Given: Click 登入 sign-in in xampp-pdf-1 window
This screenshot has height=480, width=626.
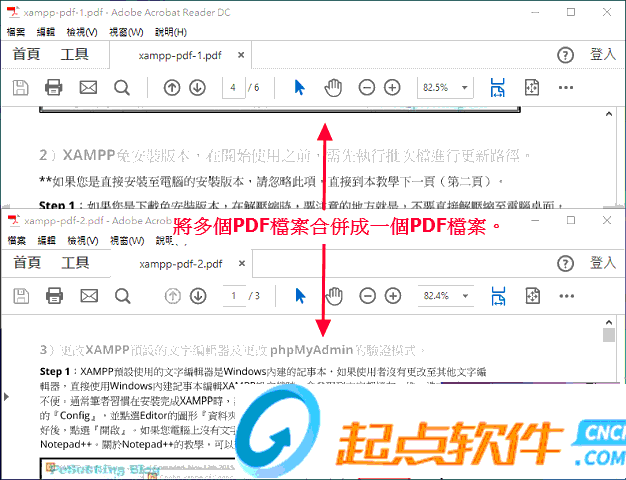Looking at the screenshot, I should 603,54.
